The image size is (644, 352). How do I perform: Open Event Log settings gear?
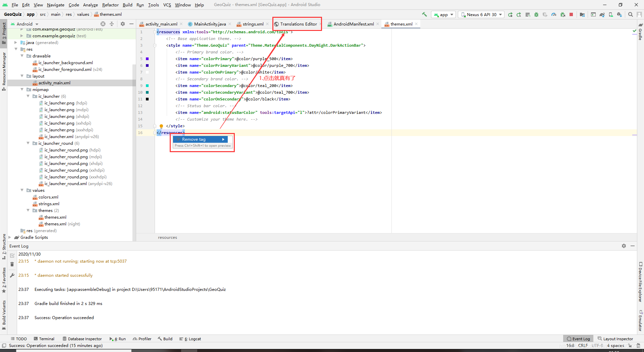click(x=624, y=246)
